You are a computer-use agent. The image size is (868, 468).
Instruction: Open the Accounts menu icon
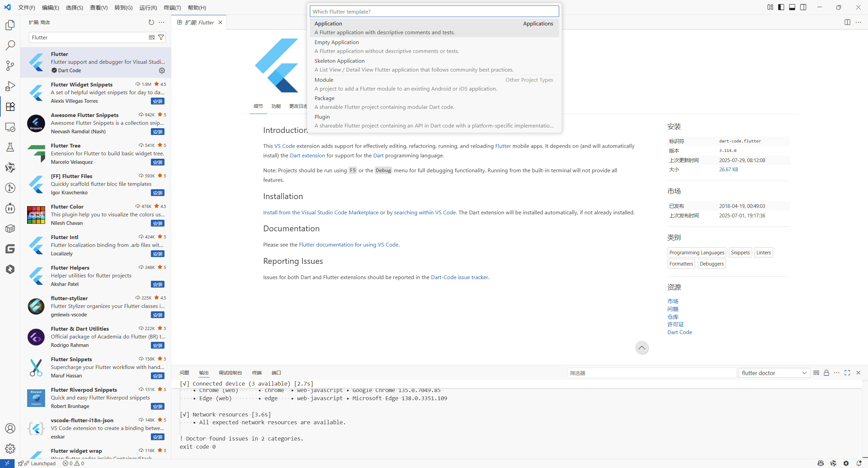click(x=10, y=428)
